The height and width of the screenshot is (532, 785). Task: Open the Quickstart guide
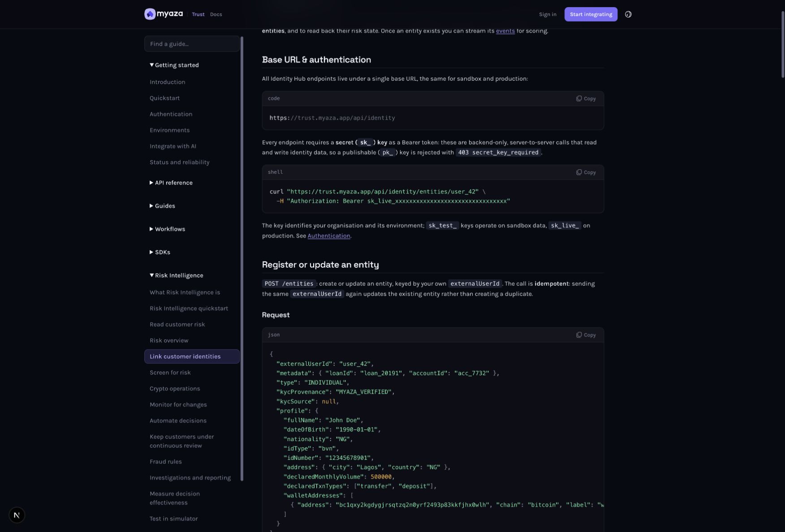click(164, 98)
